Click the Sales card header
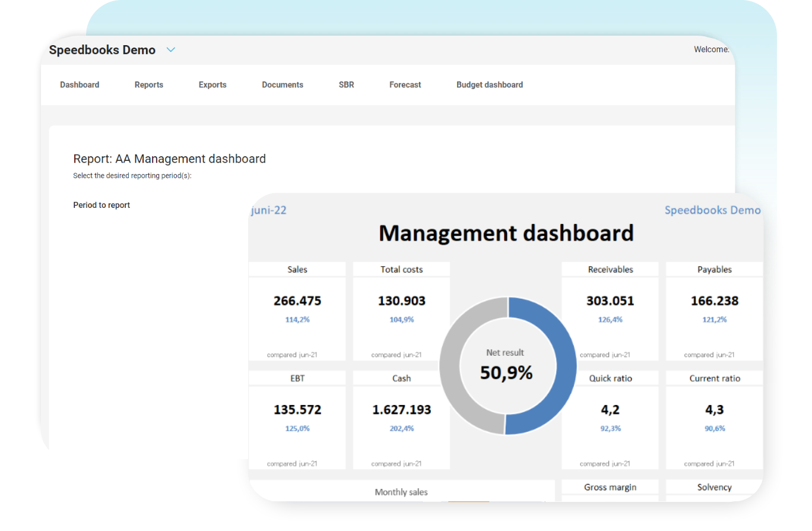The height and width of the screenshot is (531, 812). point(297,270)
